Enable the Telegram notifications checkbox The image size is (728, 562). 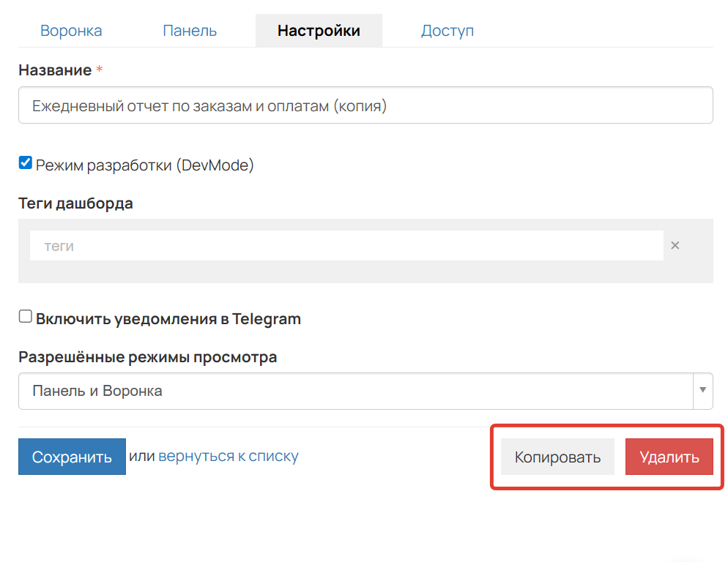click(x=26, y=317)
